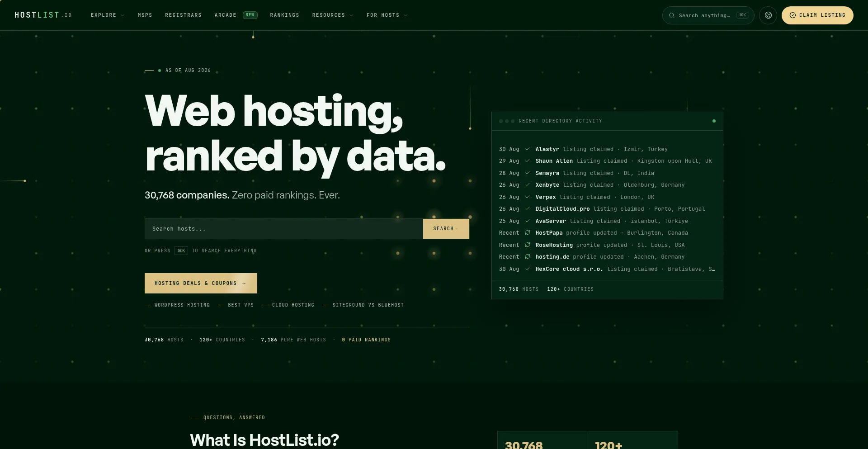Open the MSPs nav item
Screen dimensions: 868x449
145,15
